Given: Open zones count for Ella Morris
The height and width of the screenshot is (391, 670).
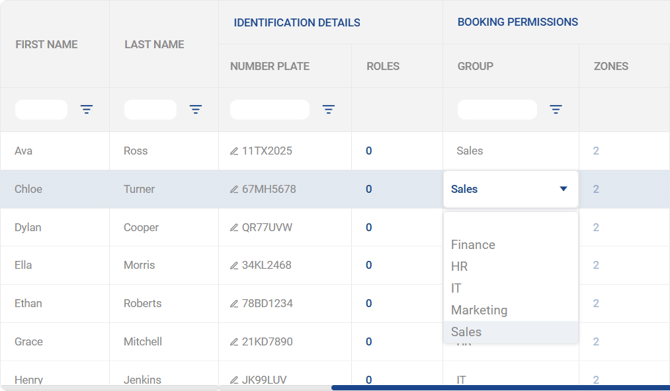Looking at the screenshot, I should click(x=596, y=265).
